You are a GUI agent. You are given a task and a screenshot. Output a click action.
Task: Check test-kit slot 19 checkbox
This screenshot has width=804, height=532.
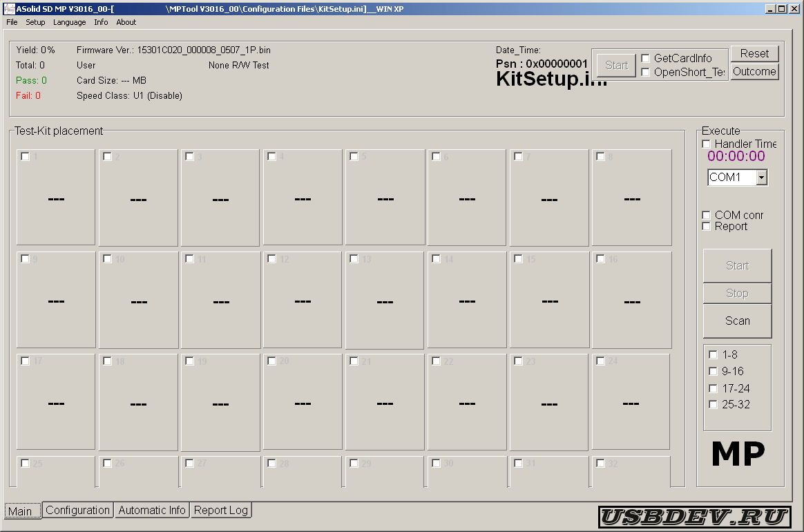click(189, 361)
